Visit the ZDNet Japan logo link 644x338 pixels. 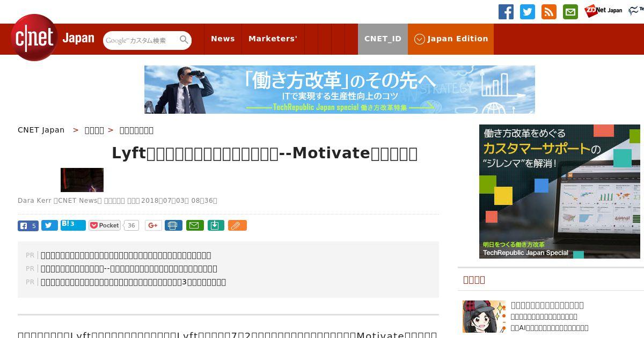coord(604,11)
